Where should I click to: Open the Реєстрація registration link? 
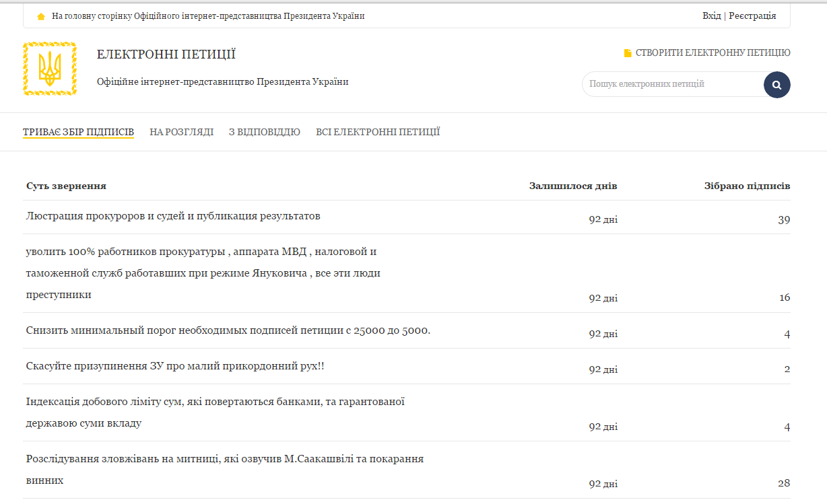tap(752, 15)
